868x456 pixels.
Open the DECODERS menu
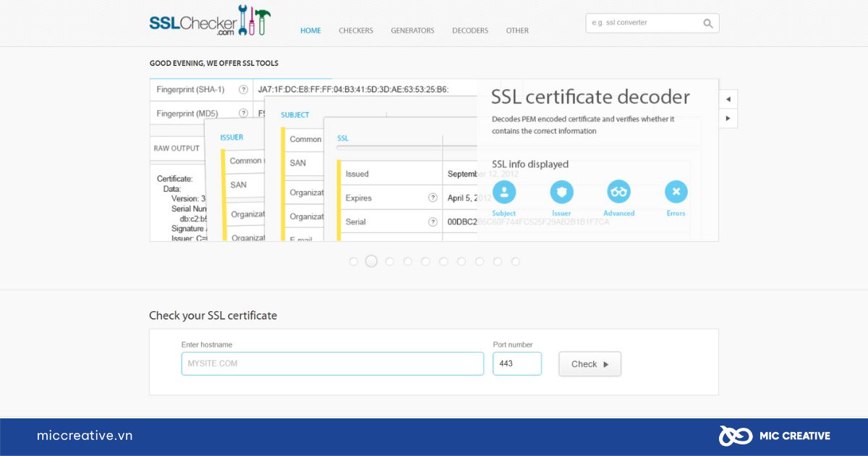click(470, 30)
